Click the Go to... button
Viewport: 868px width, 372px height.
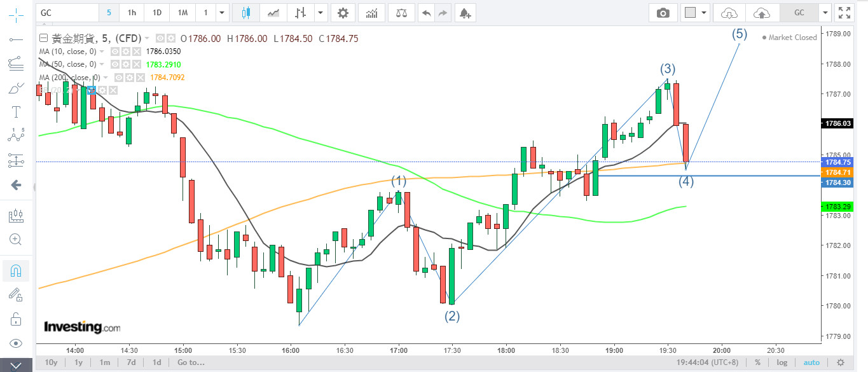[191, 362]
